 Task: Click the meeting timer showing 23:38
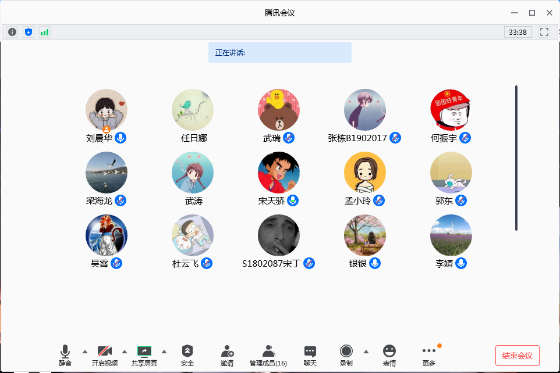pos(518,32)
